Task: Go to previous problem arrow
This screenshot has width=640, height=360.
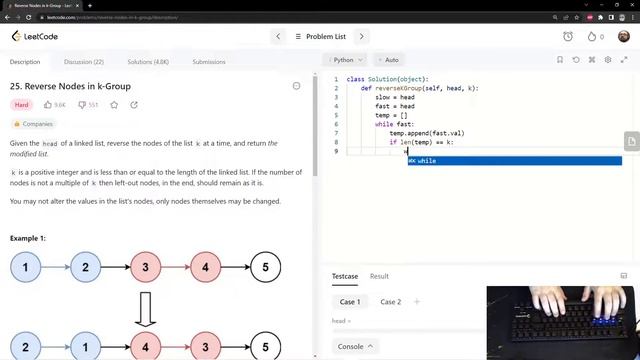Action: tap(278, 36)
